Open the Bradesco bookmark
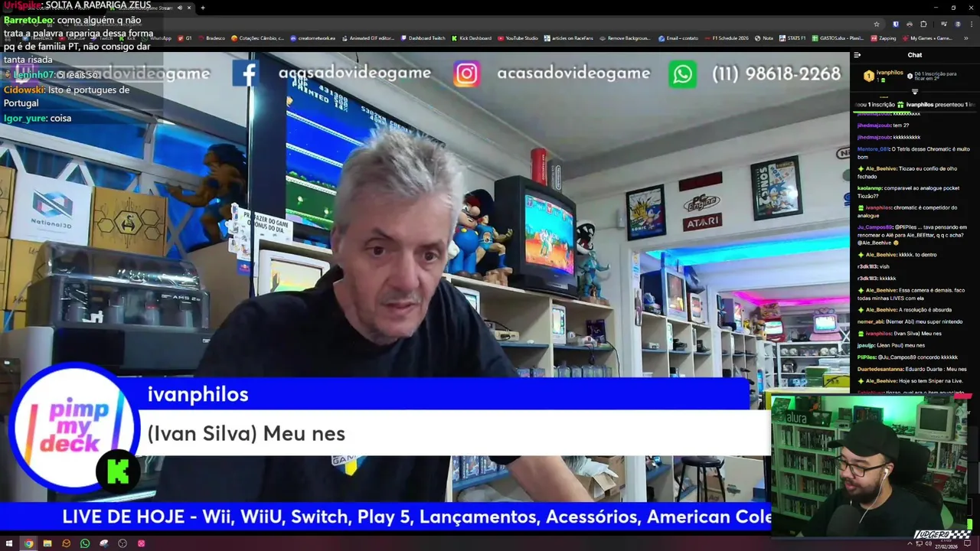Screen dimensions: 980x551 (211, 38)
